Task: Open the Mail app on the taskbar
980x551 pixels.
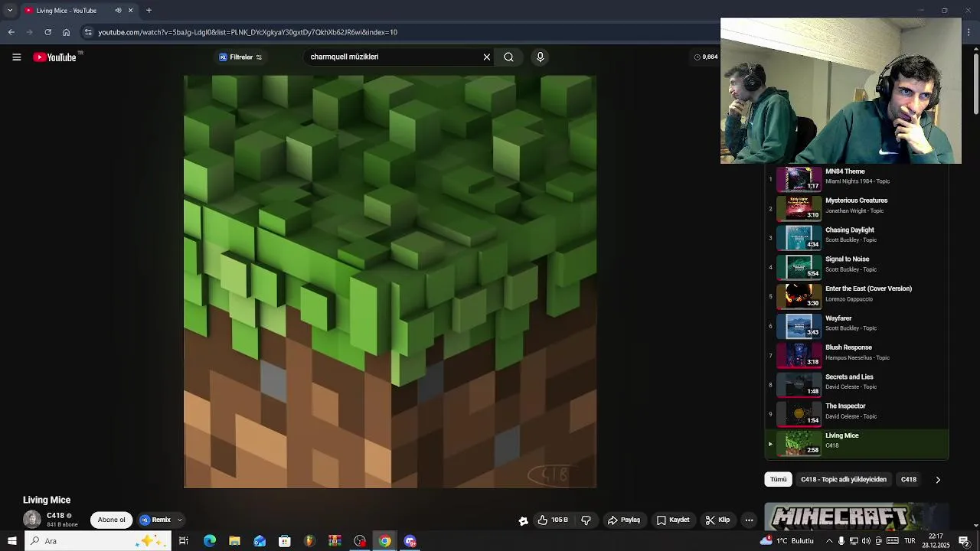Action: click(260, 541)
